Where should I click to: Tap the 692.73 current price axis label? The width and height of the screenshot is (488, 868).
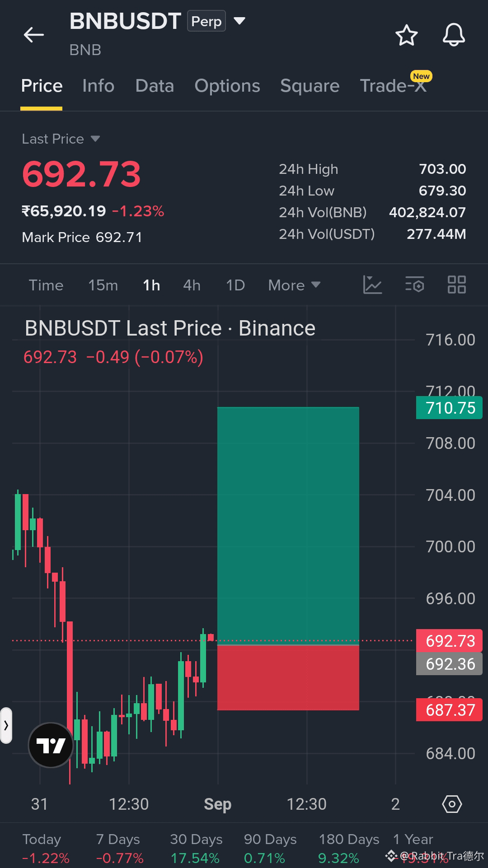pos(449,641)
